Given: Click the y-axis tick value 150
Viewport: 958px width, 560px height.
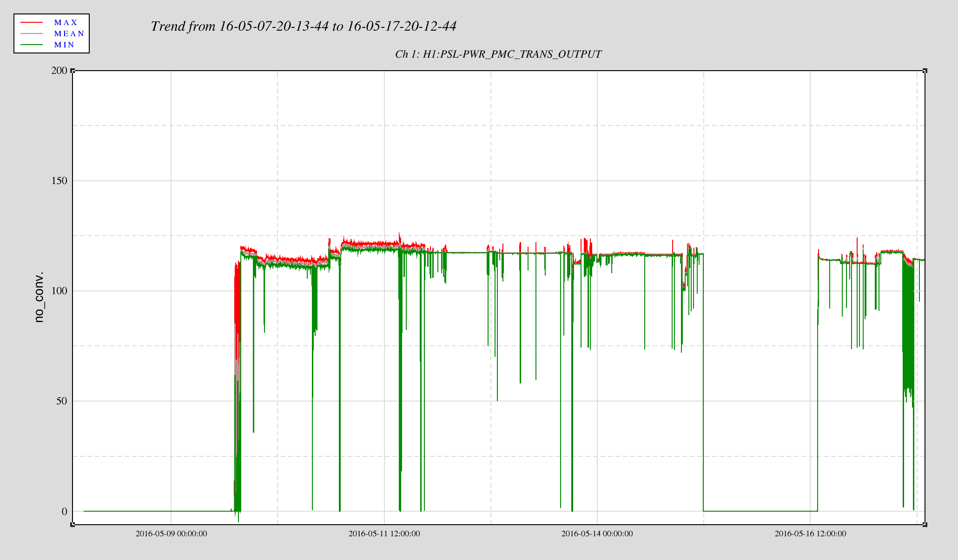Looking at the screenshot, I should [x=59, y=181].
